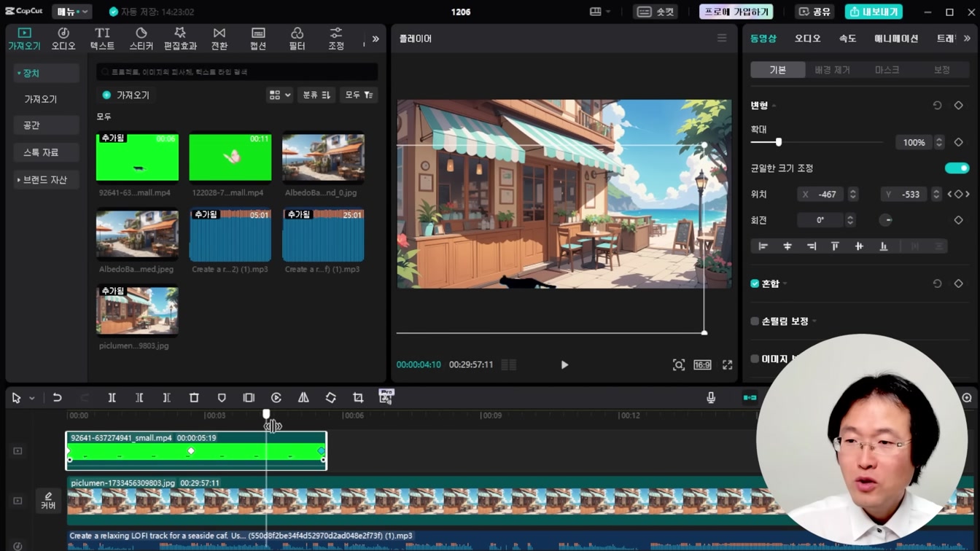Viewport: 980px width, 551px height.
Task: Open the 필터 filters panel
Action: click(297, 39)
